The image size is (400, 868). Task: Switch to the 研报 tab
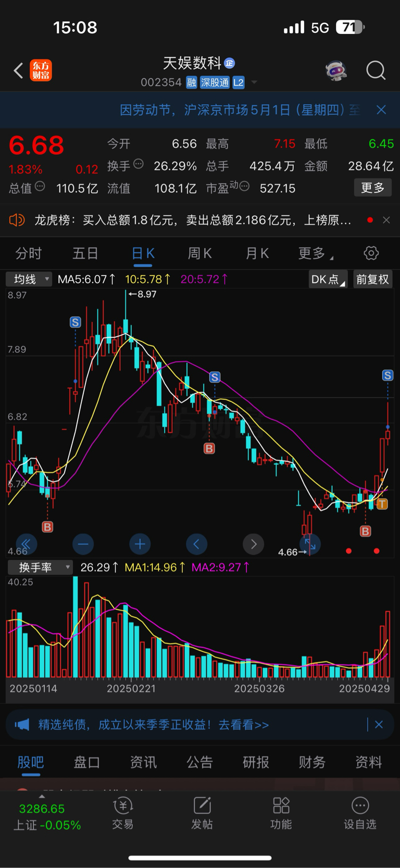(256, 762)
